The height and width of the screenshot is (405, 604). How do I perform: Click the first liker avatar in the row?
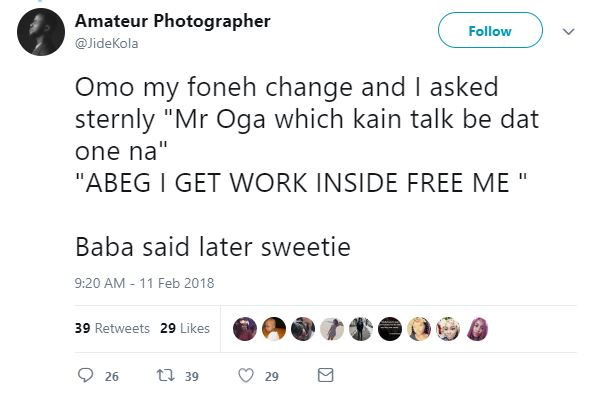click(x=244, y=328)
